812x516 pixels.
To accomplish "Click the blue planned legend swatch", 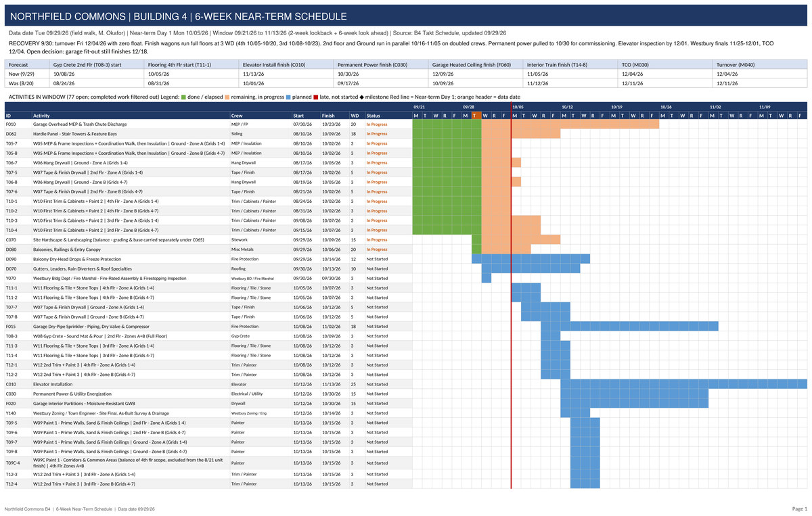I will coord(288,97).
